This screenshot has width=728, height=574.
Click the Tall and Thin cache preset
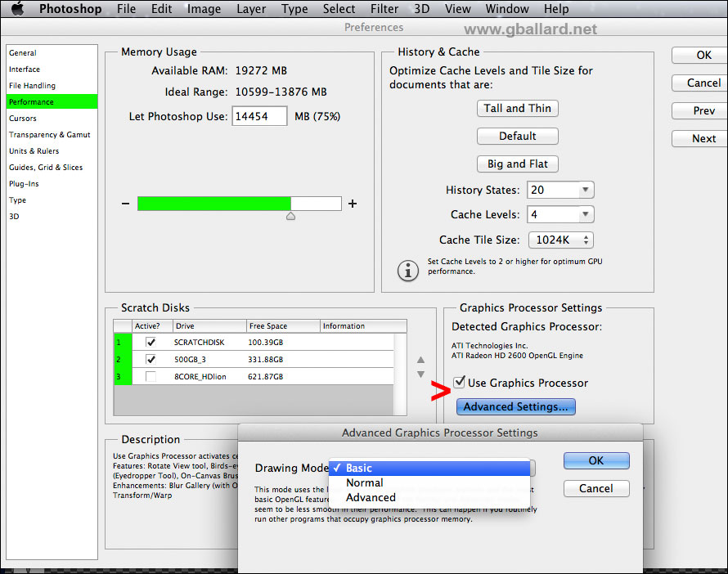pyautogui.click(x=517, y=108)
